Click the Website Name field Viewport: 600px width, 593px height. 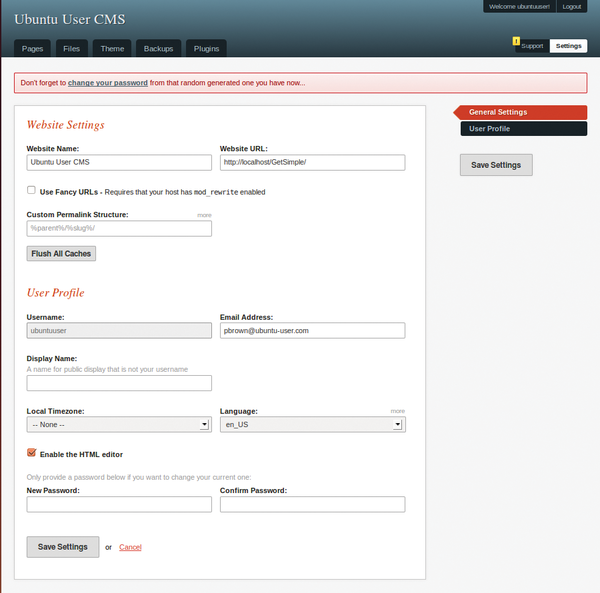[119, 162]
